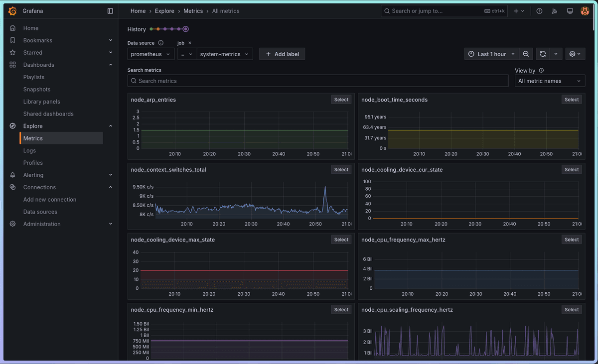Click the orange second history step dot
Image resolution: width=598 pixels, height=364 pixels.
pos(158,29)
